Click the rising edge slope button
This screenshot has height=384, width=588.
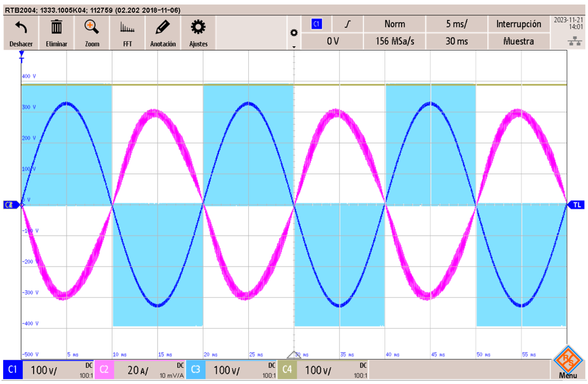(x=348, y=24)
